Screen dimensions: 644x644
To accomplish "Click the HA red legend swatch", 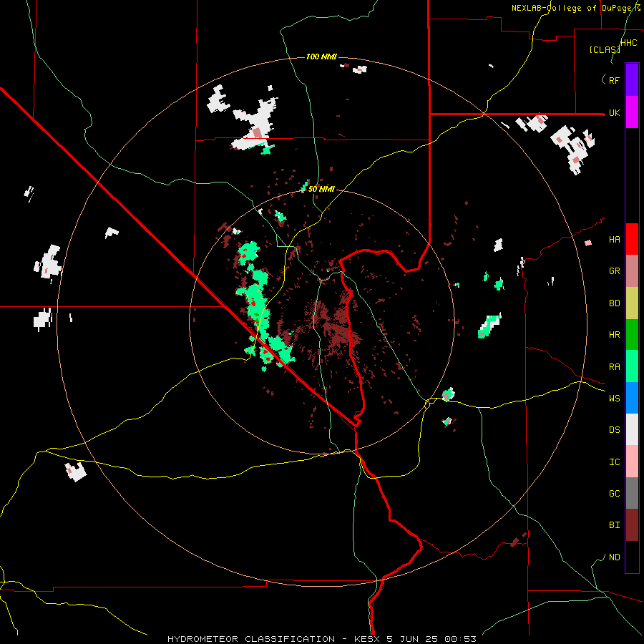I will [632, 239].
